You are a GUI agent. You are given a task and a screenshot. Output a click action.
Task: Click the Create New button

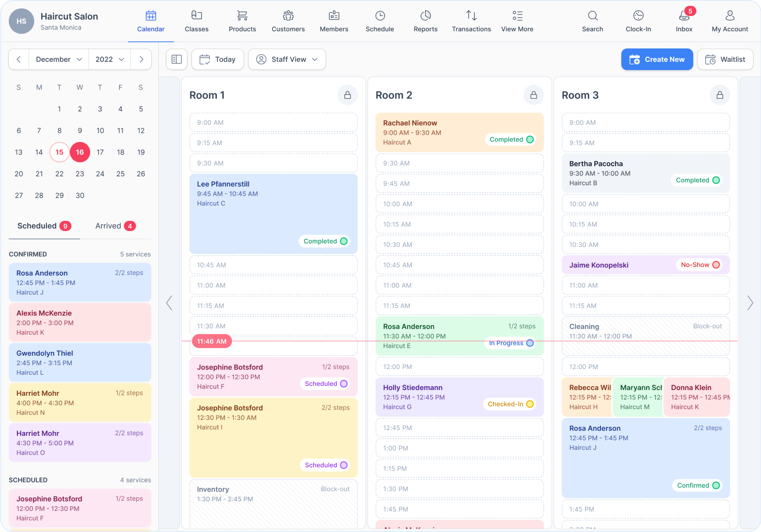pyautogui.click(x=657, y=60)
